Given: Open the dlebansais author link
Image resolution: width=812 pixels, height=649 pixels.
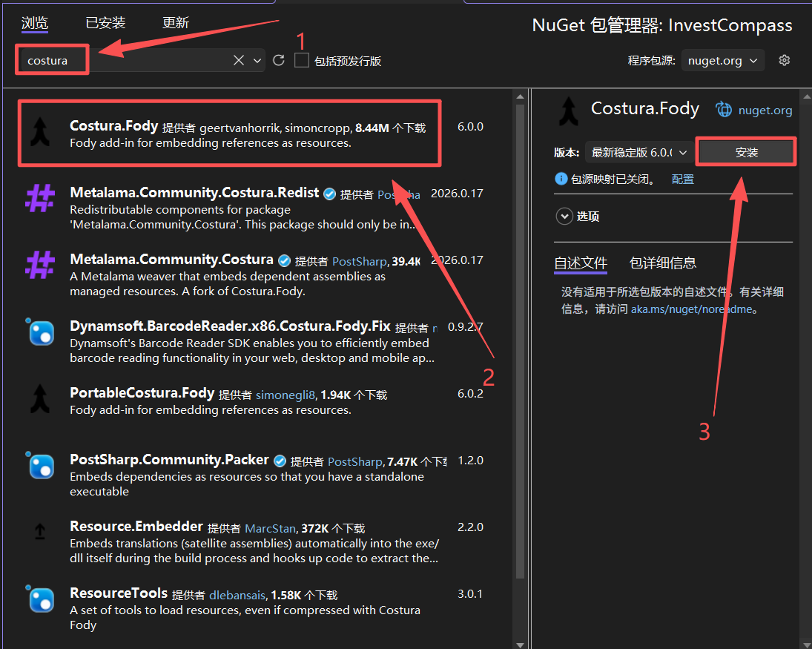Looking at the screenshot, I should (237, 595).
